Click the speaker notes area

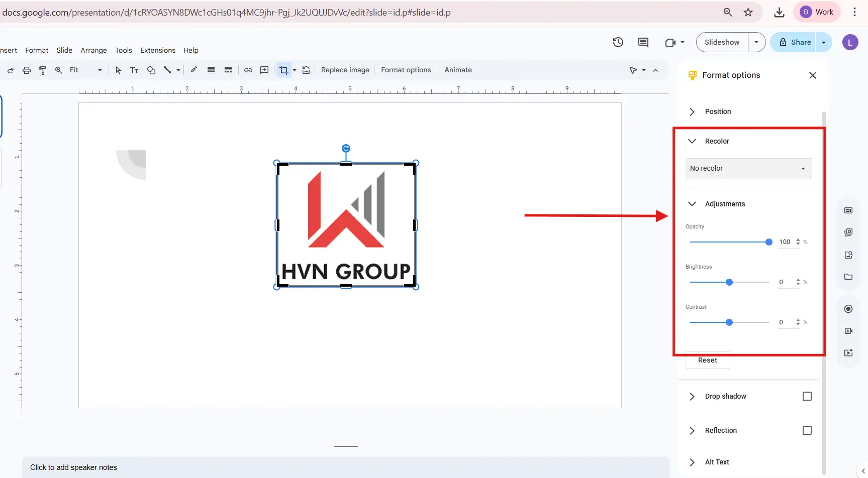[346, 467]
